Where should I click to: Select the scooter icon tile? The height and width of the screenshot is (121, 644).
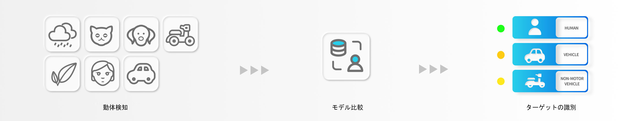pos(180,34)
